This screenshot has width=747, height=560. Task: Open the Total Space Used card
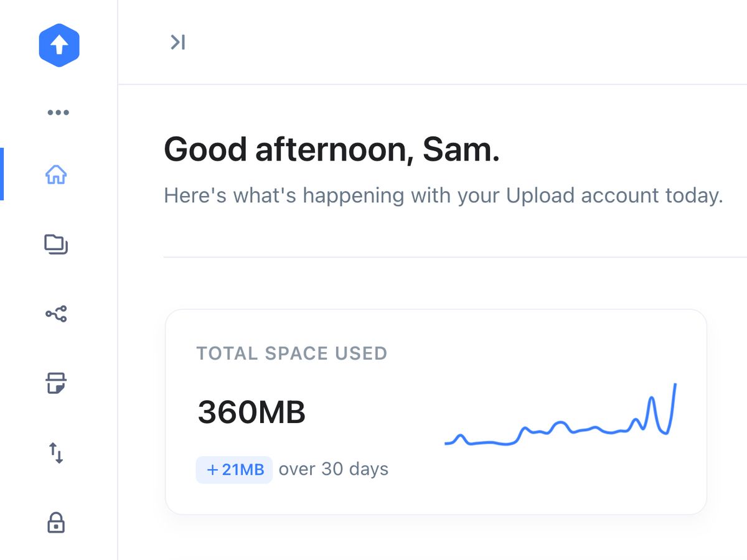pyautogui.click(x=436, y=411)
